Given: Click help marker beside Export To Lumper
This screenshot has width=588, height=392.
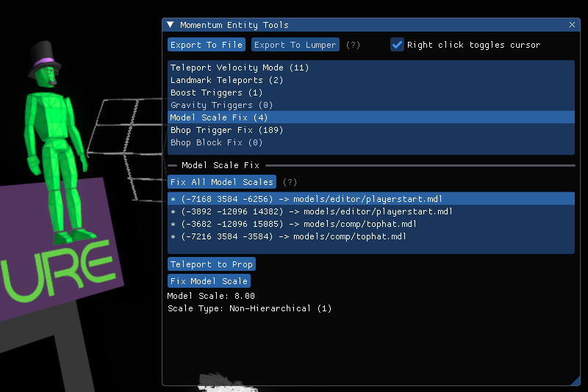Looking at the screenshot, I should point(353,45).
